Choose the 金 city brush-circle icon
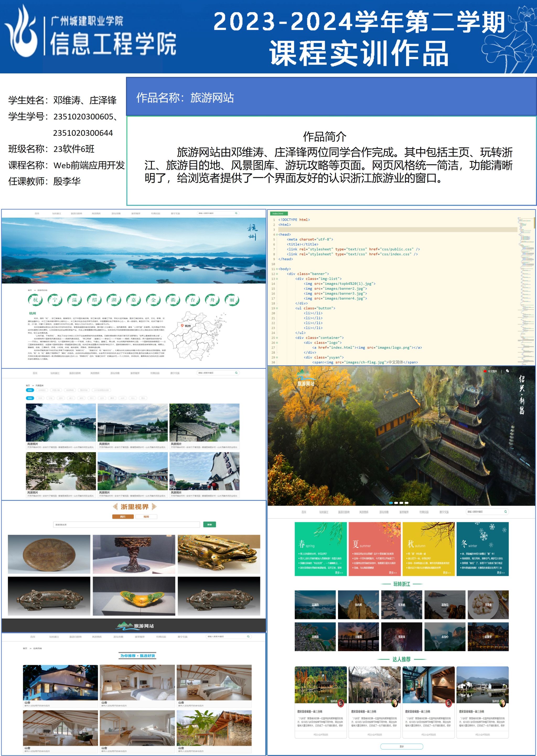Image resolution: width=537 pixels, height=756 pixels. click(153, 300)
